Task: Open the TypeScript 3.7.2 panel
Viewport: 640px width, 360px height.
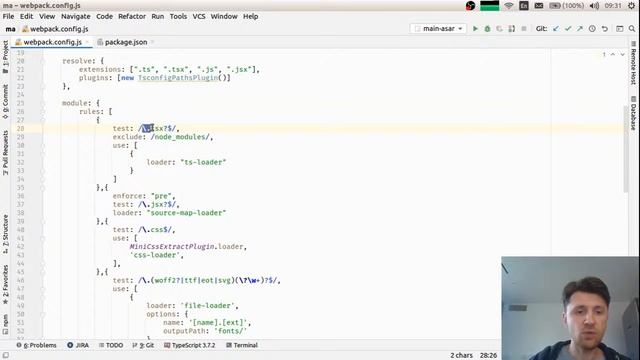Action: (x=189, y=345)
